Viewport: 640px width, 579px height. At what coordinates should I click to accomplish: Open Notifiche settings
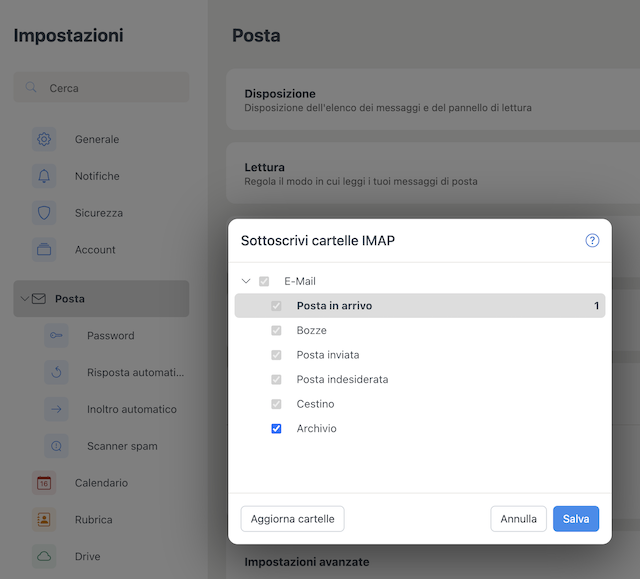97,176
